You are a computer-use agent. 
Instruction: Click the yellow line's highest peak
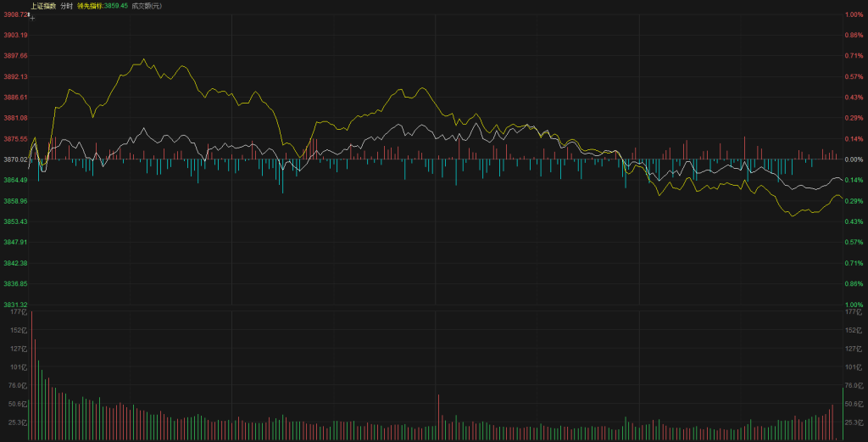(x=144, y=59)
